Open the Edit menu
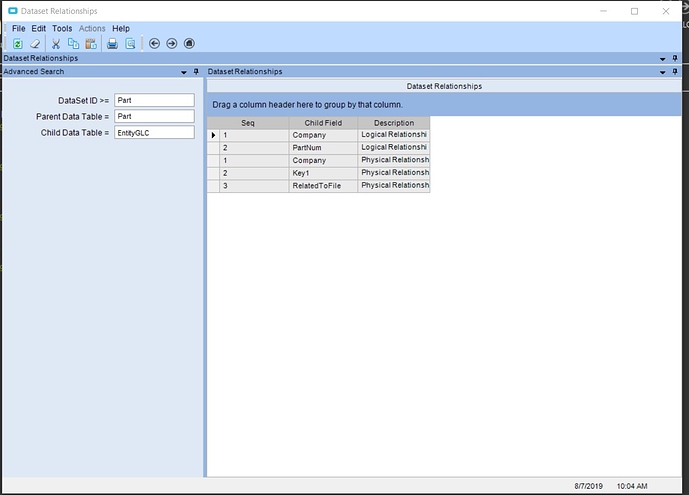Image resolution: width=689 pixels, height=495 pixels. pos(39,29)
